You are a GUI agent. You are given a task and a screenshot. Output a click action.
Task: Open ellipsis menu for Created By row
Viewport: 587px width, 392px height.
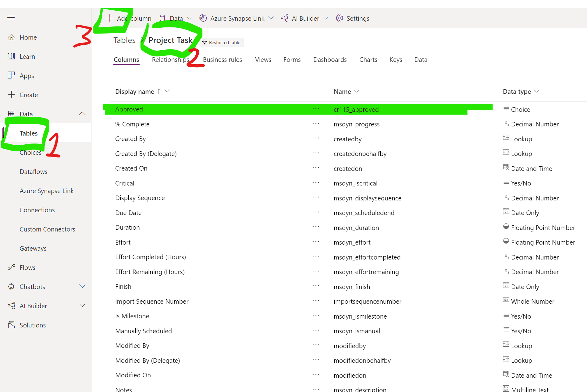pyautogui.click(x=316, y=138)
